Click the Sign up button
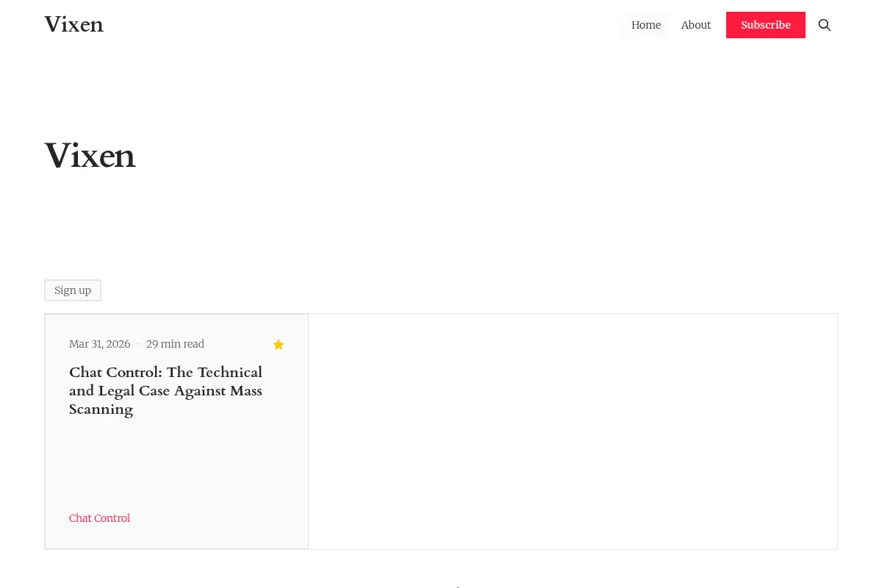The width and height of the screenshot is (882, 588). point(73,290)
